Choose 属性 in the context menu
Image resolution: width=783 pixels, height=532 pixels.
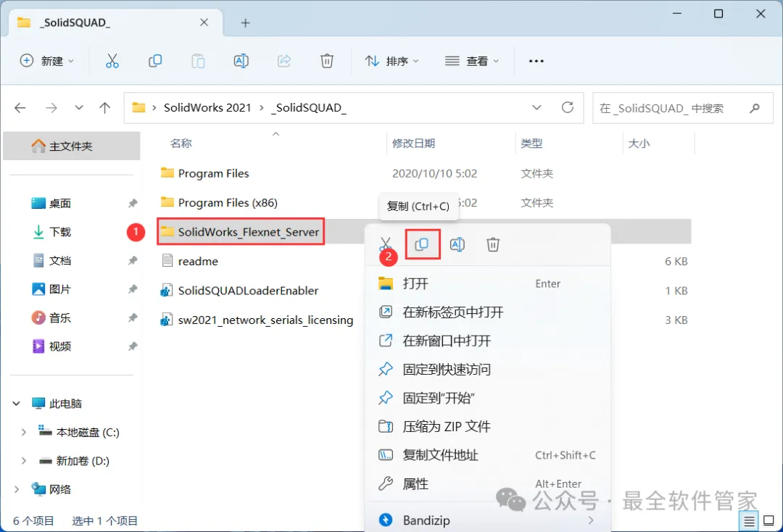pos(487,483)
